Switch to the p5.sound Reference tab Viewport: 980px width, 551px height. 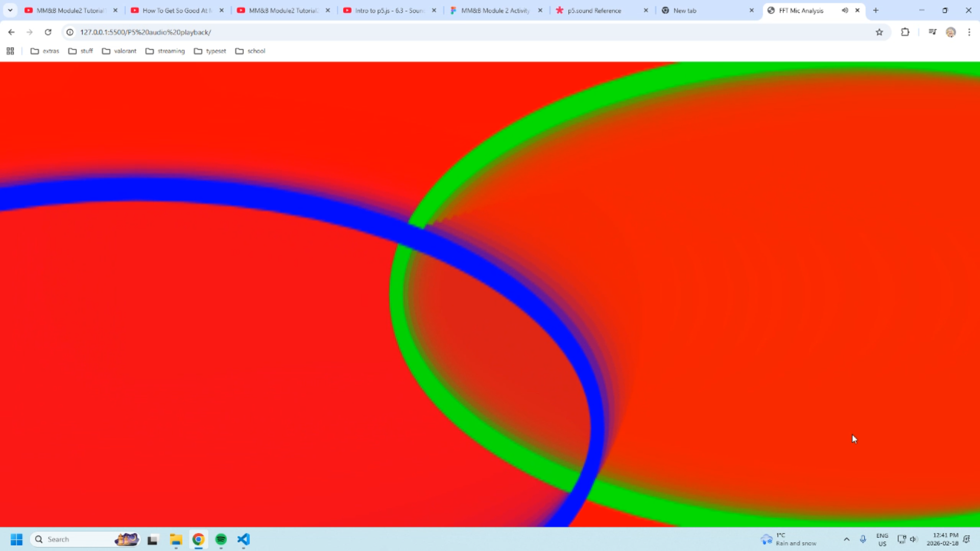point(594,10)
